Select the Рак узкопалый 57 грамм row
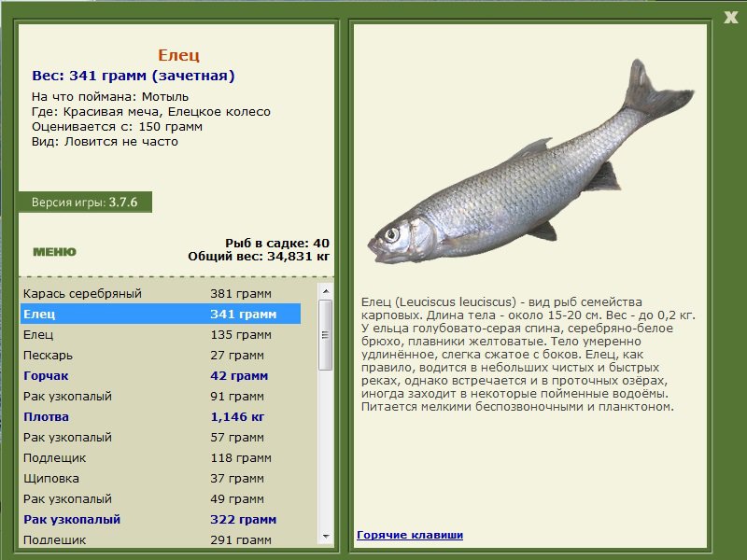Image resolution: width=747 pixels, height=560 pixels. click(161, 437)
